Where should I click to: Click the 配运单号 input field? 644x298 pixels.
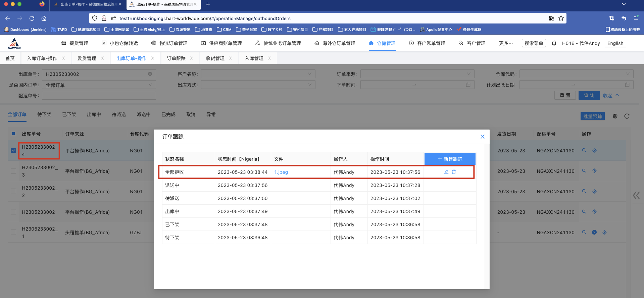click(99, 96)
